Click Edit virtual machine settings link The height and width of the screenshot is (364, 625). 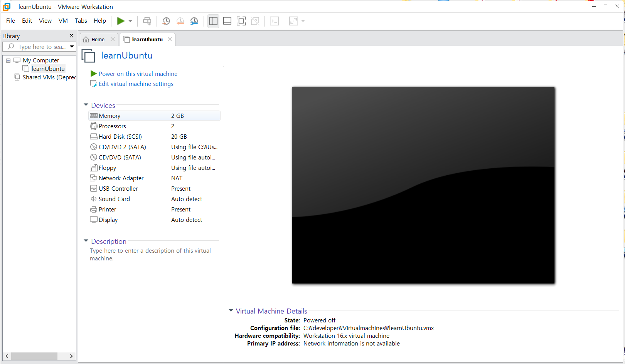[136, 84]
